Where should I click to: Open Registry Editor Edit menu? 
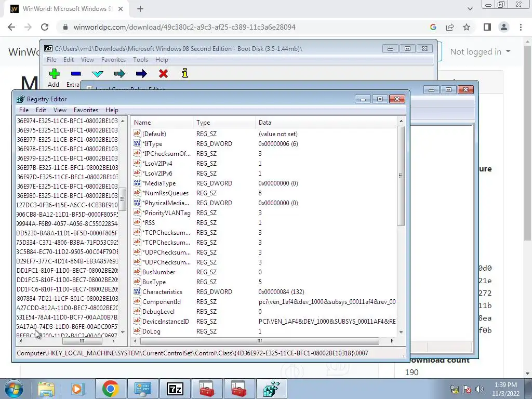(x=41, y=110)
